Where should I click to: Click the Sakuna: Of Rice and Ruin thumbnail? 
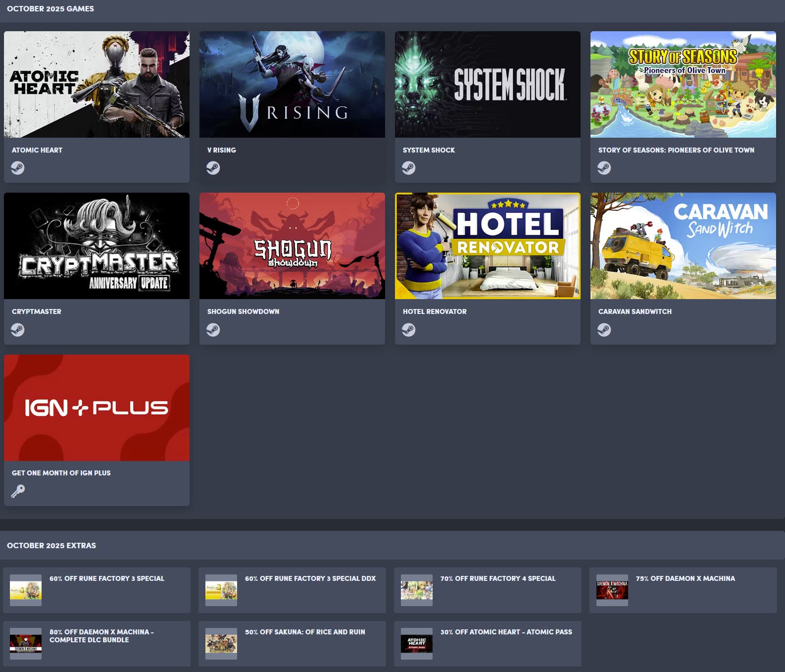point(221,643)
